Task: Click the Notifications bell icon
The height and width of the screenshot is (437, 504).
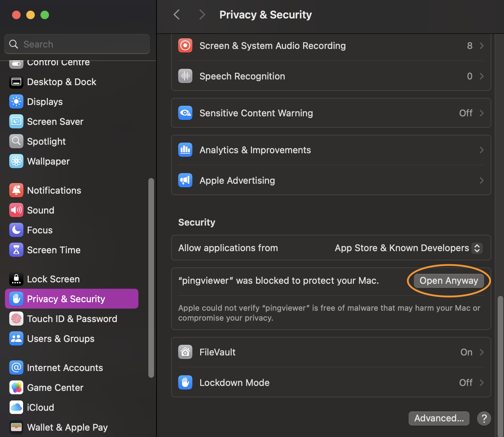Action: 16,190
